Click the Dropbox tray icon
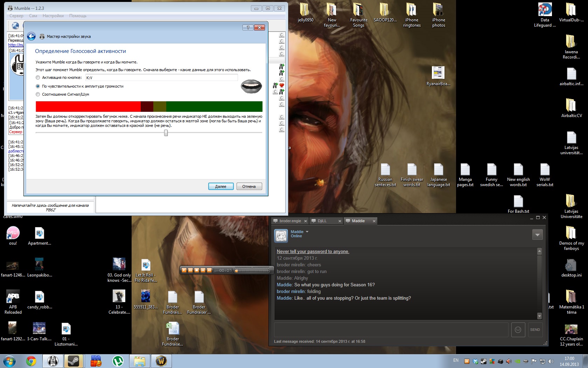 tap(476, 361)
